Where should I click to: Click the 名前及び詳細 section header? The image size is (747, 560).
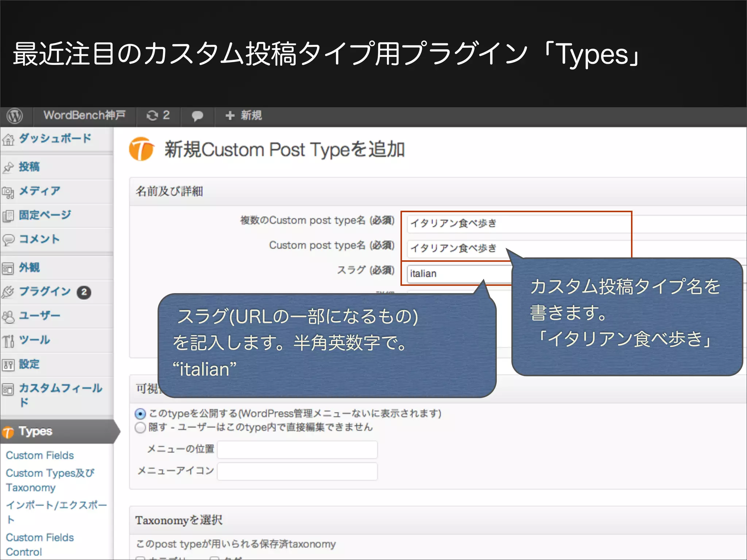click(x=438, y=191)
